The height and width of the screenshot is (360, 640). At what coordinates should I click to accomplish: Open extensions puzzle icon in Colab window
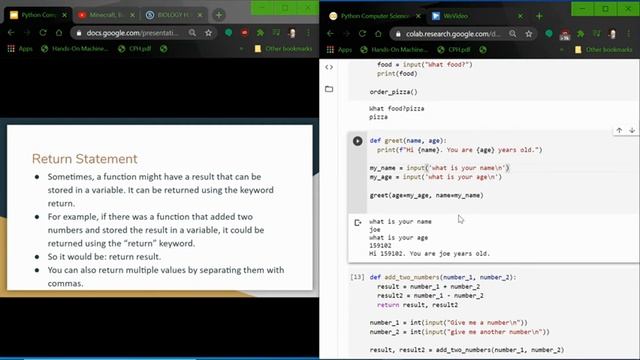(x=580, y=34)
